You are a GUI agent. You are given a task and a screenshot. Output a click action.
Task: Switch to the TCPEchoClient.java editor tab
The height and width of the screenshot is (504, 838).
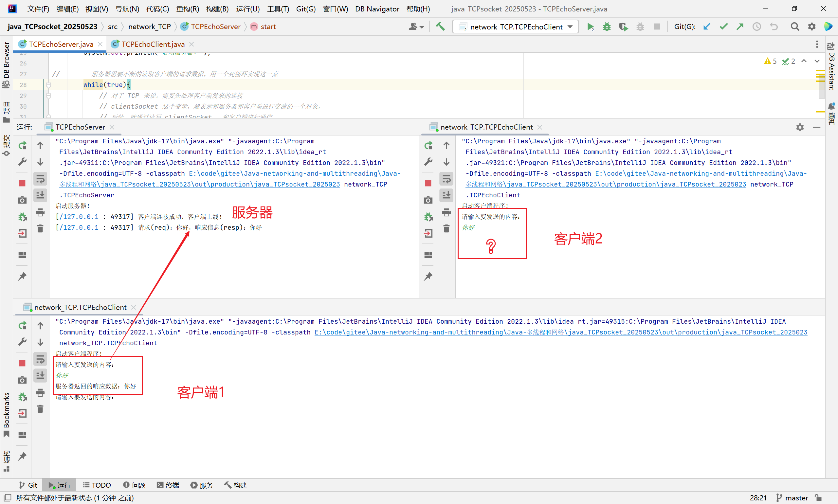click(153, 44)
